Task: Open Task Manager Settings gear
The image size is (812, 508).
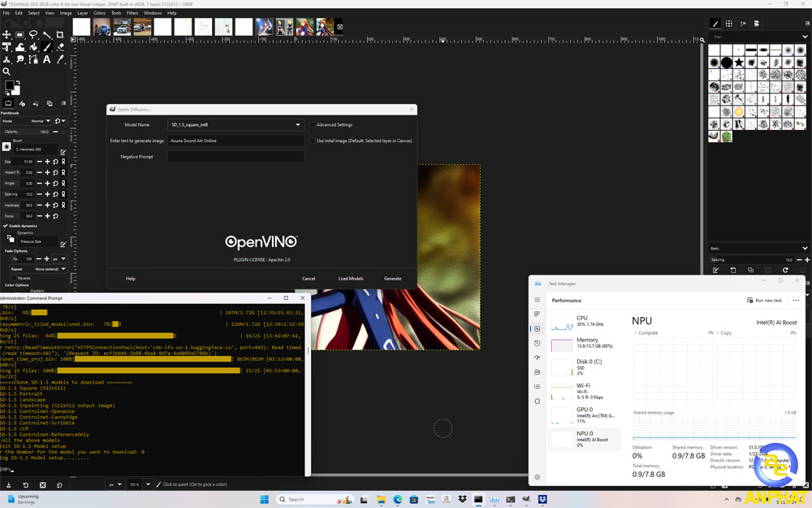Action: click(x=537, y=477)
